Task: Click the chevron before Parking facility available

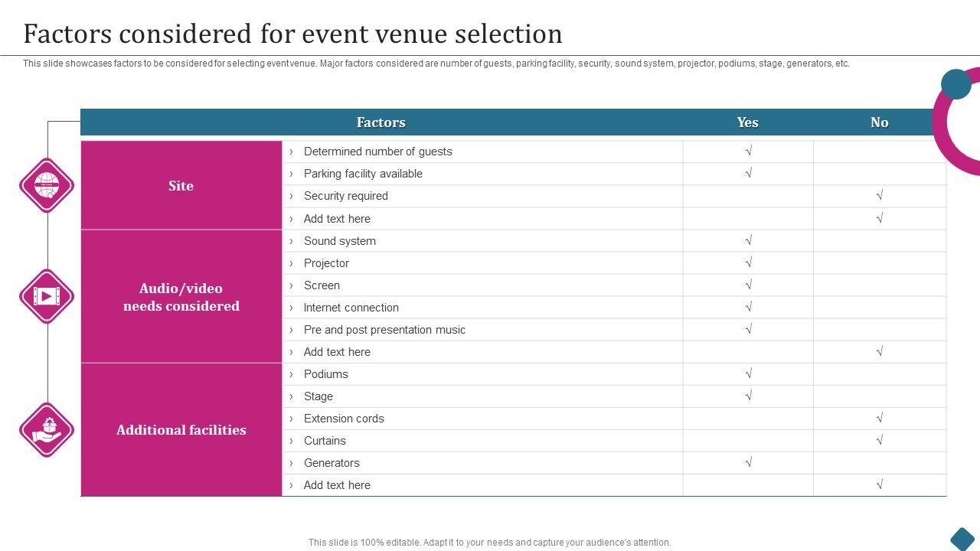Action: 291,174
